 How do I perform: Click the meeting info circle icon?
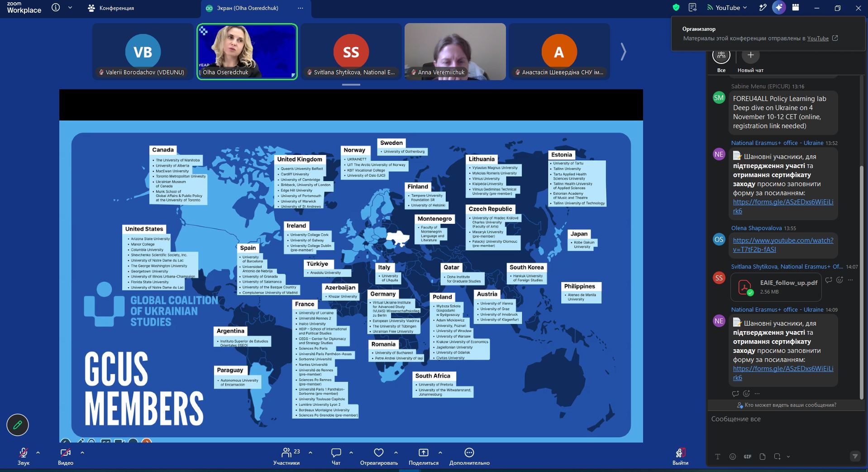click(x=56, y=7)
